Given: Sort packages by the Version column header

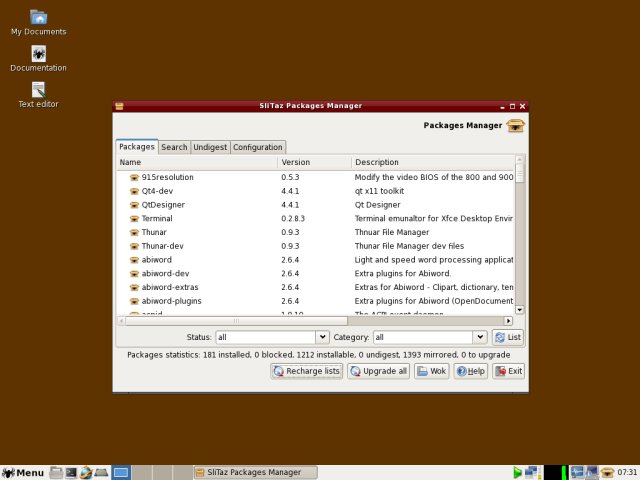Looking at the screenshot, I should coord(314,162).
